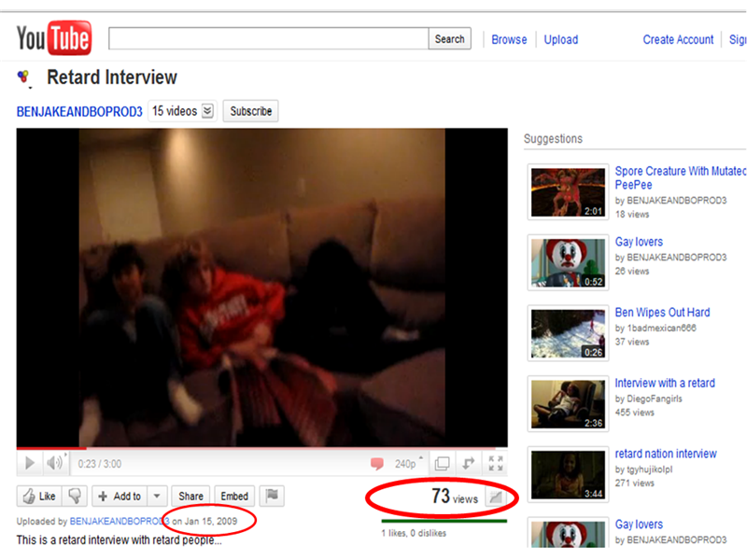
Task: Open the Browse page
Action: pyautogui.click(x=509, y=39)
